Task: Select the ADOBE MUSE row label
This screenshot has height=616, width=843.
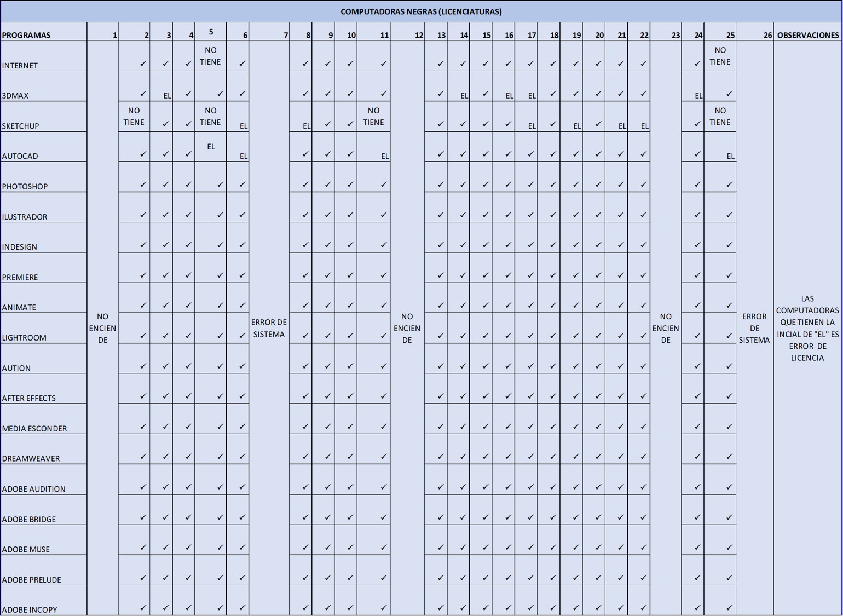Action: coord(44,540)
